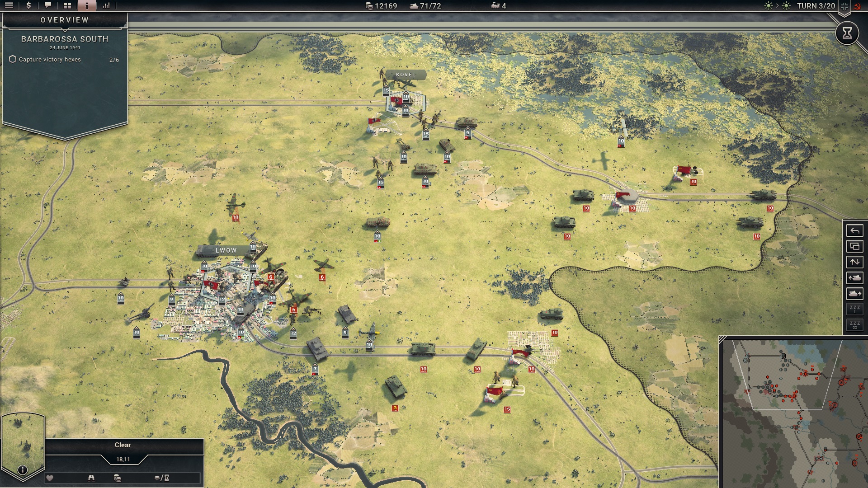Select the German fighter plane near road
The image size is (868, 488).
click(371, 332)
